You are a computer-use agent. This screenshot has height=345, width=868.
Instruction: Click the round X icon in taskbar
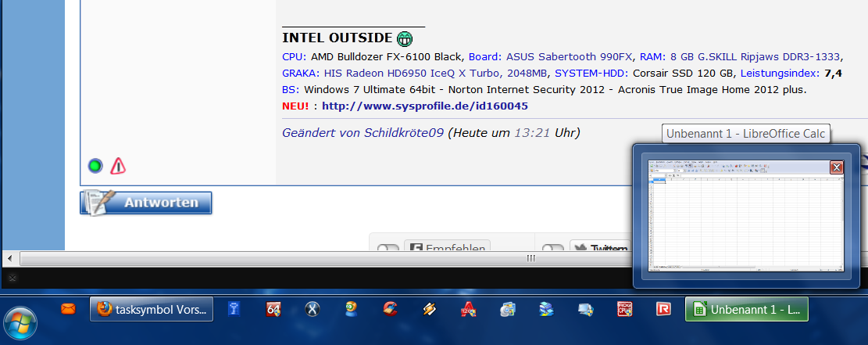click(313, 310)
